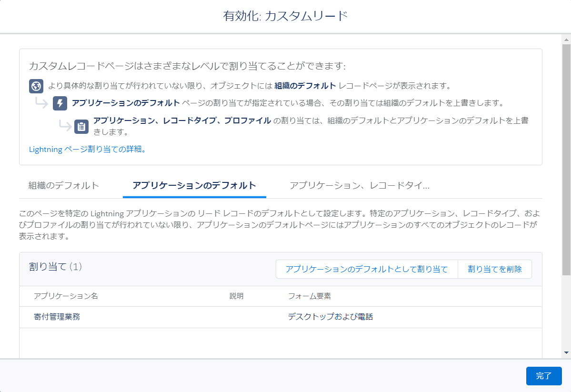Click the 割り当てを削除 button
The width and height of the screenshot is (571, 392).
(x=495, y=269)
